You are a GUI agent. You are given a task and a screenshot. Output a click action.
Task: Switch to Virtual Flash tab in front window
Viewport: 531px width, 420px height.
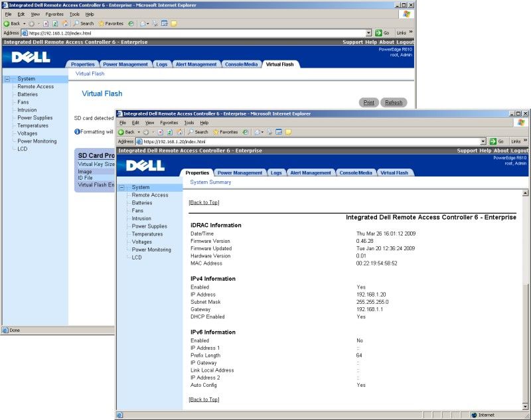[394, 173]
